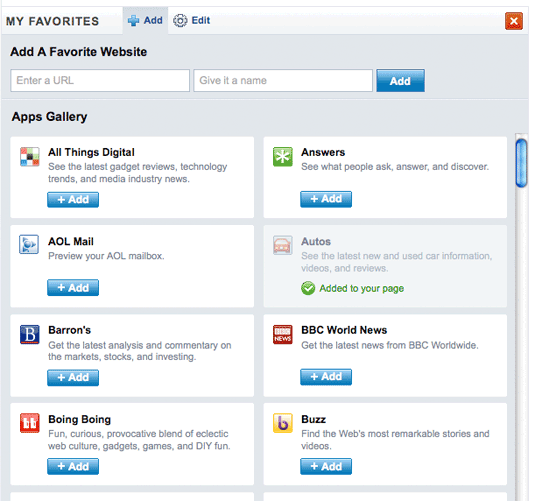
Task: Add the BBC World News app
Action: (x=326, y=377)
